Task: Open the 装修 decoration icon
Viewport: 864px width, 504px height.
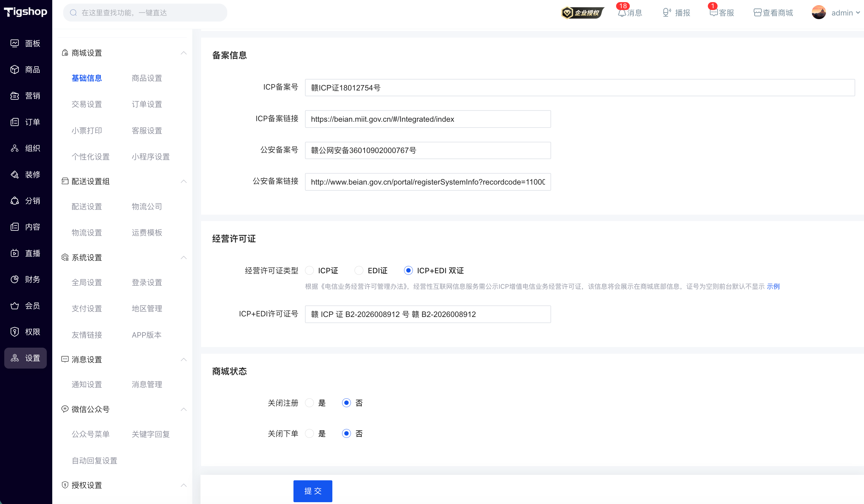Action: (x=14, y=174)
